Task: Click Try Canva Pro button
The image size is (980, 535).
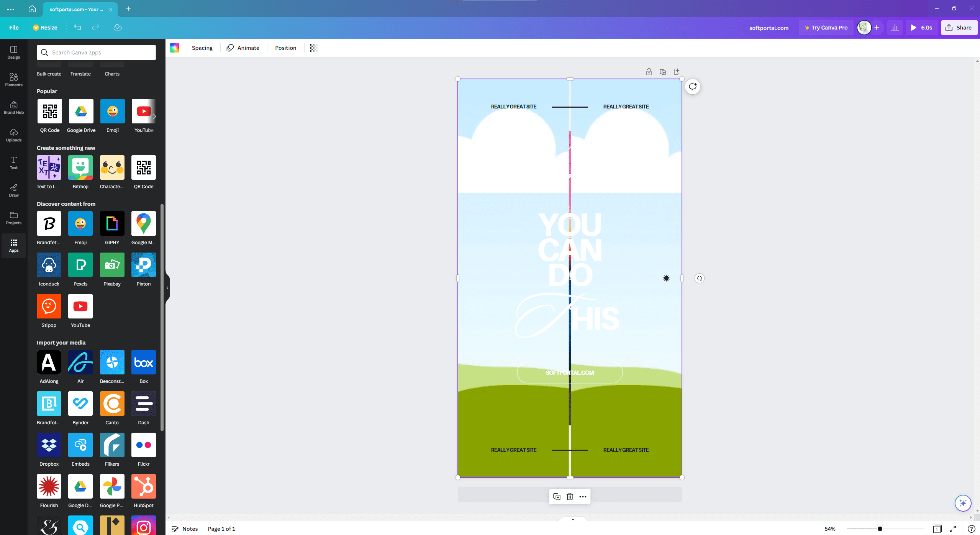Action: click(826, 28)
